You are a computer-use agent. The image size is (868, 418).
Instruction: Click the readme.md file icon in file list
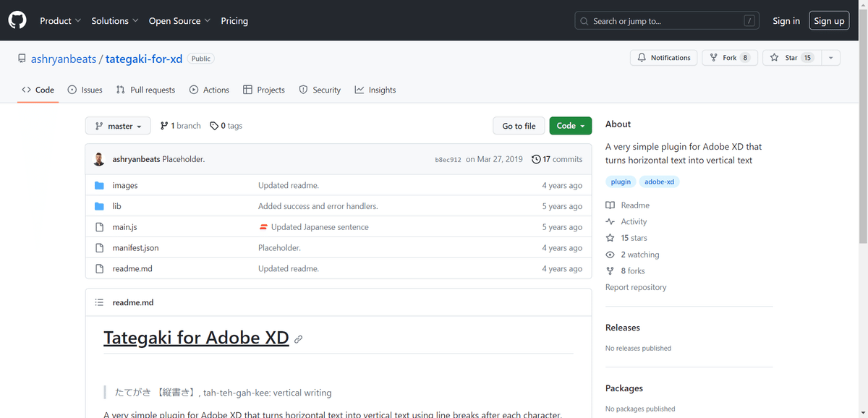(100, 269)
